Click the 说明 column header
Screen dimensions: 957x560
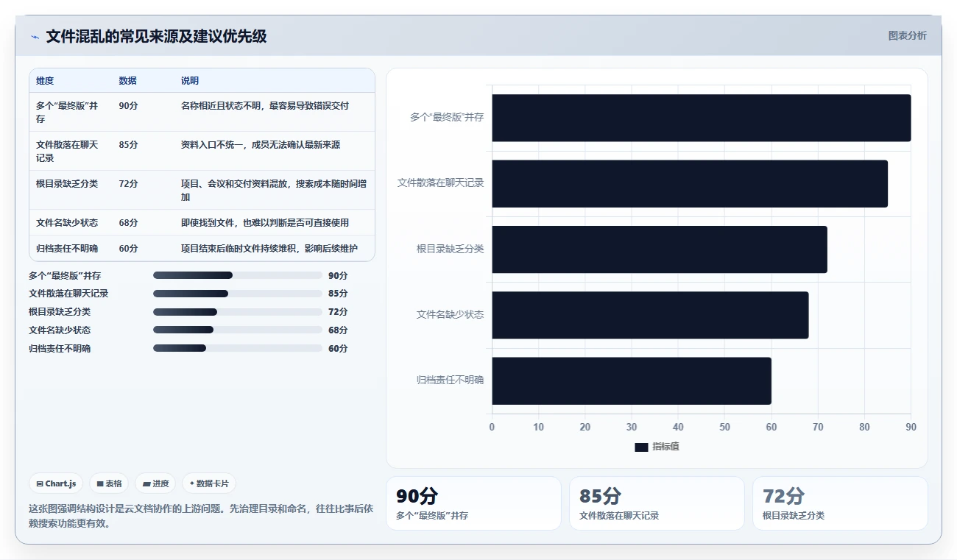(x=190, y=81)
